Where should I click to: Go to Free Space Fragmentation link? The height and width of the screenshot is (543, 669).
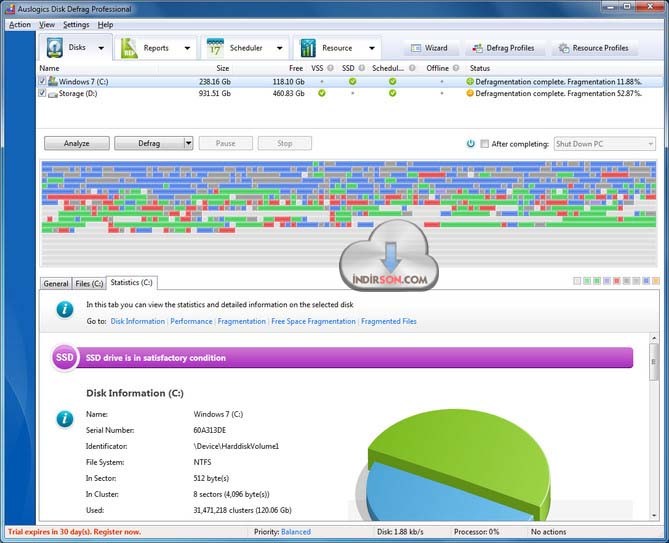click(313, 321)
